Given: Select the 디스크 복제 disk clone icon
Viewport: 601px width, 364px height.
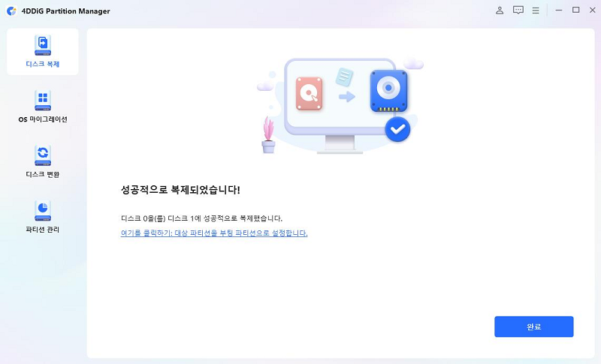Looking at the screenshot, I should click(x=43, y=45).
